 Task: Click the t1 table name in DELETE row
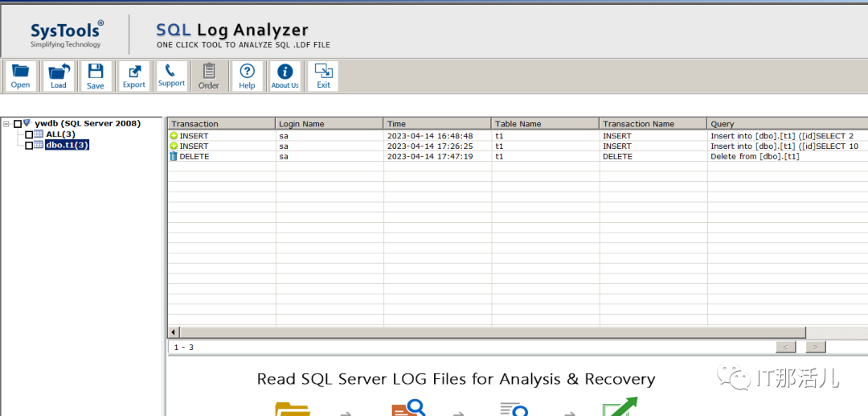pos(499,157)
